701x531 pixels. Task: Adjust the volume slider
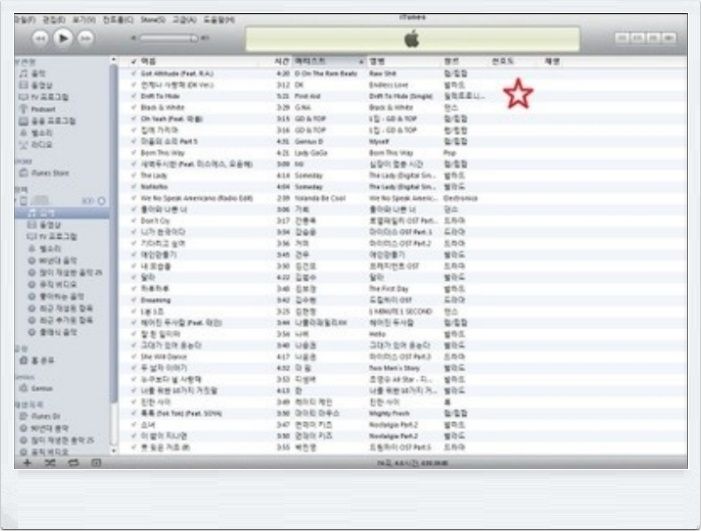click(169, 38)
